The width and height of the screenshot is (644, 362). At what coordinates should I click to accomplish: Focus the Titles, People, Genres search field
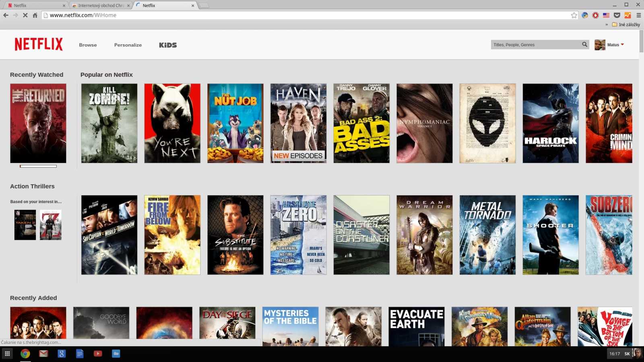536,45
